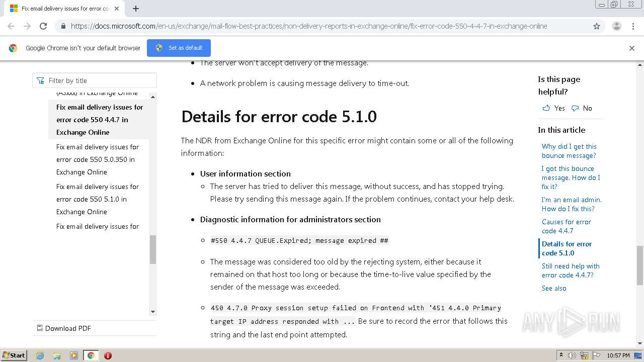Click the In this article heading
The height and width of the screenshot is (362, 644).
[561, 130]
